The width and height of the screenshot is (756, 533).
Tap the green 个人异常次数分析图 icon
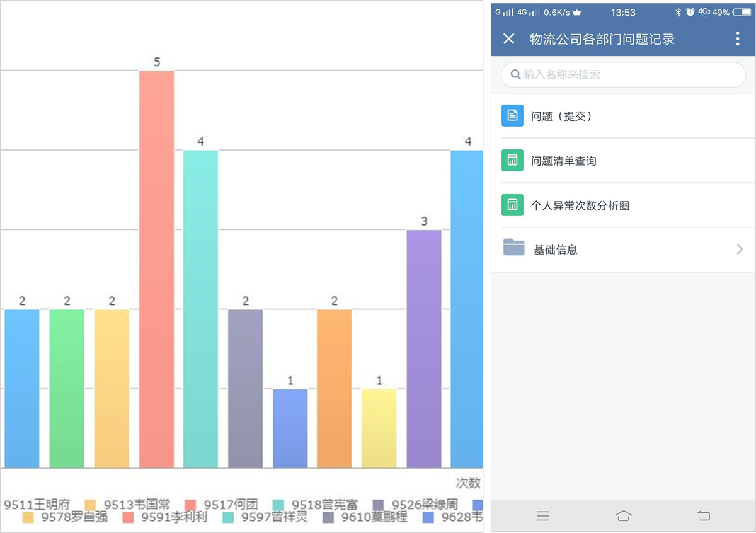click(x=512, y=205)
